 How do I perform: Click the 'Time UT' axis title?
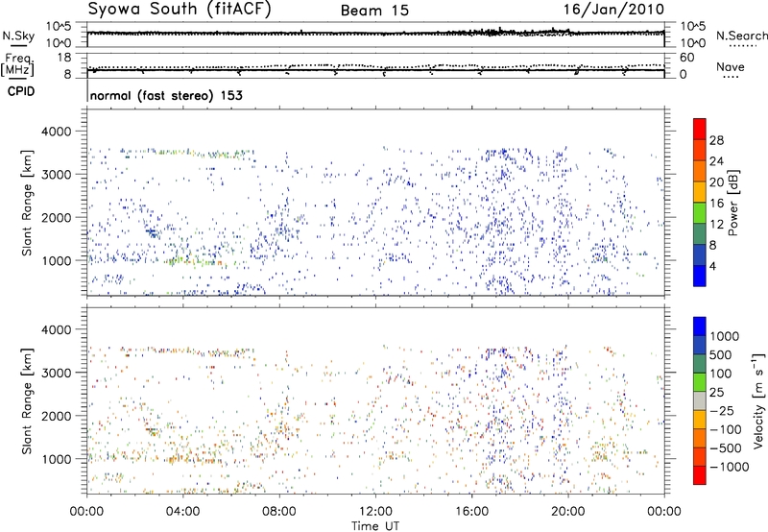pyautogui.click(x=375, y=526)
